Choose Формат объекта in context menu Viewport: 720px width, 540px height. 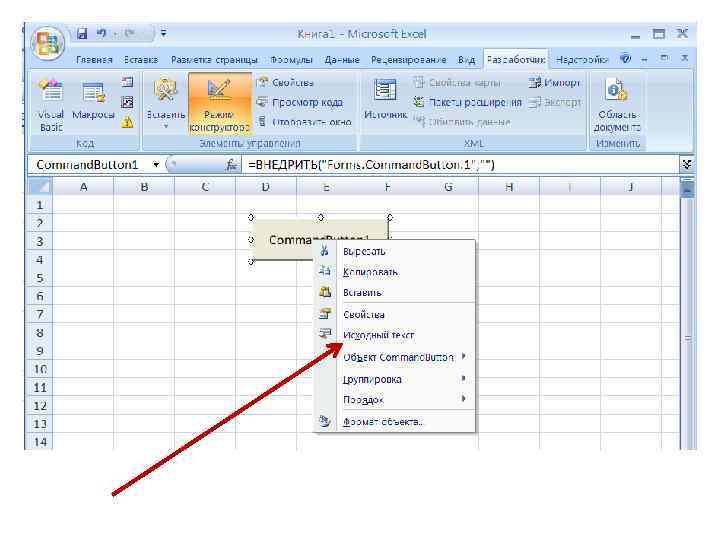coord(395,421)
